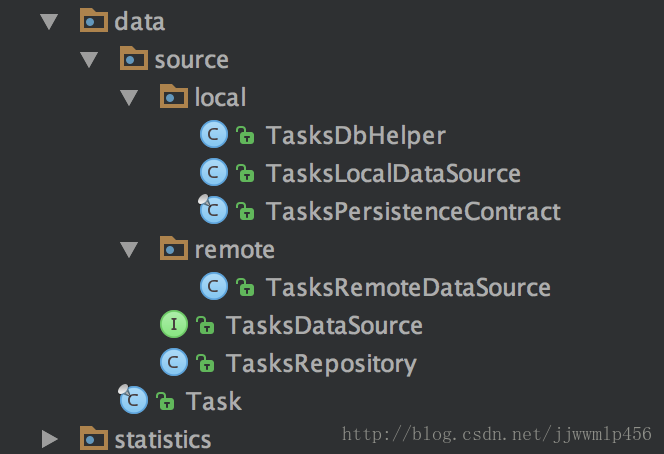664x454 pixels.
Task: Select TasksLocalDataSource in the tree
Action: click(x=393, y=173)
